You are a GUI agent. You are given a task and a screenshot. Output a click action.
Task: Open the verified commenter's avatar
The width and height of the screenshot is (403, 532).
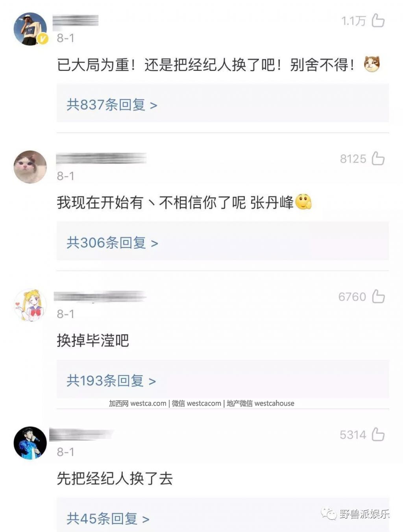30,29
